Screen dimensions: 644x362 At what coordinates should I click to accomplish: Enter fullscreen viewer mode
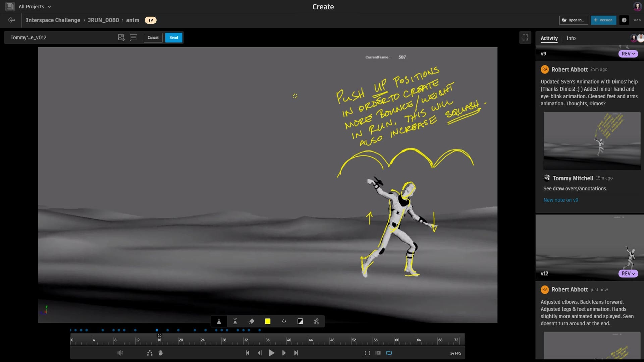click(525, 38)
